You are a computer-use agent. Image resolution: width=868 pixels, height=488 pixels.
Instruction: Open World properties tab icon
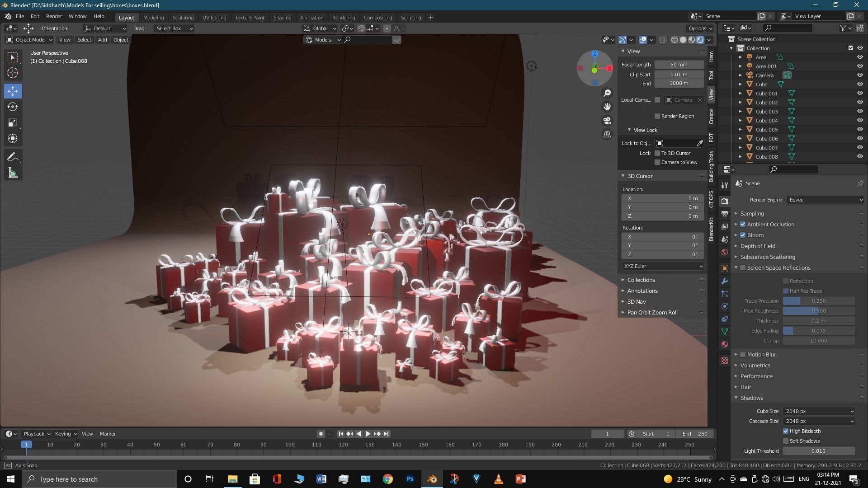(x=725, y=252)
